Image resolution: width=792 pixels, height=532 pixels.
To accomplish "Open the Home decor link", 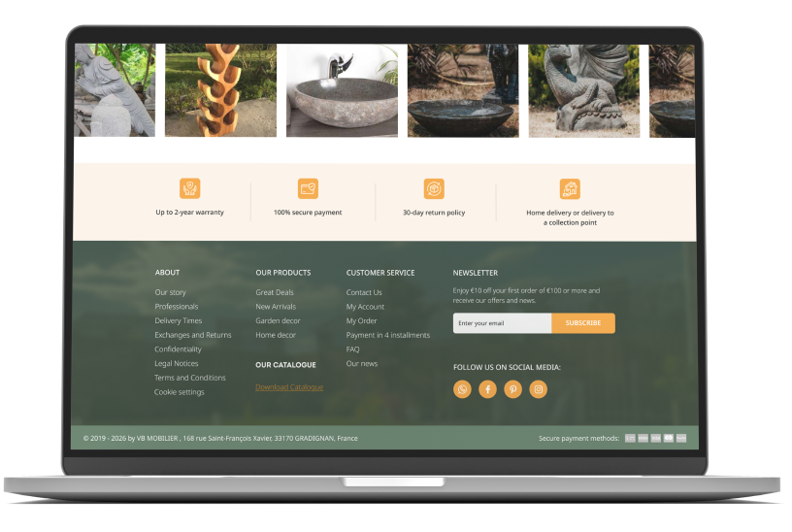I will click(276, 335).
